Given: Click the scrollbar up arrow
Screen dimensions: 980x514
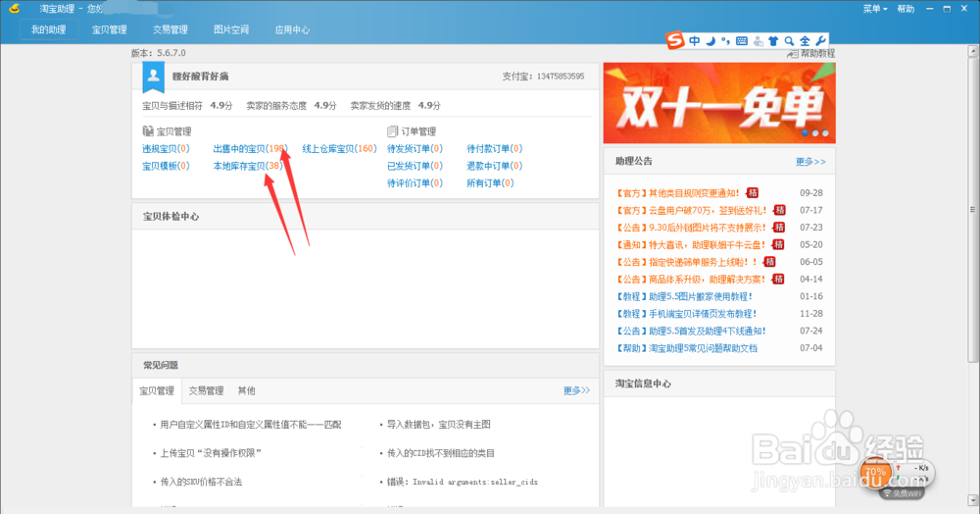Looking at the screenshot, I should 973,51.
